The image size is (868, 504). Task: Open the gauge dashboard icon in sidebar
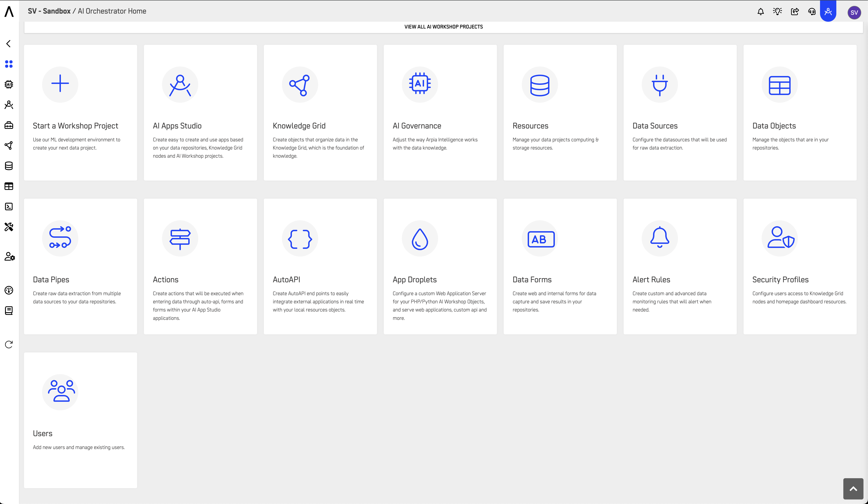click(9, 290)
